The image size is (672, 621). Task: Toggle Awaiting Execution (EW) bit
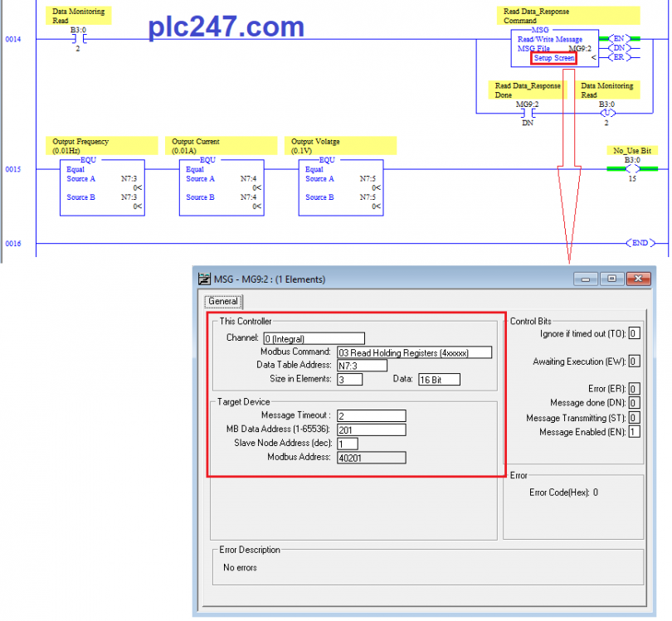(634, 361)
